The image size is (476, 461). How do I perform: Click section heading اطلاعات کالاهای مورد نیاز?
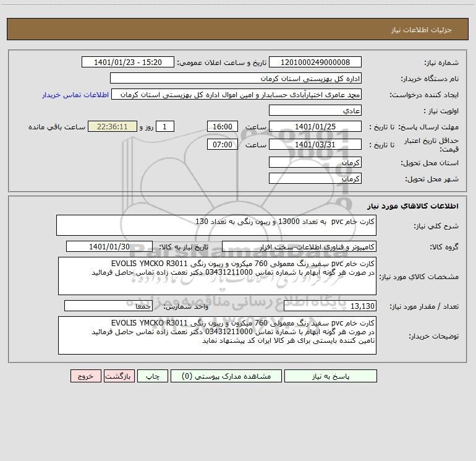(x=413, y=206)
